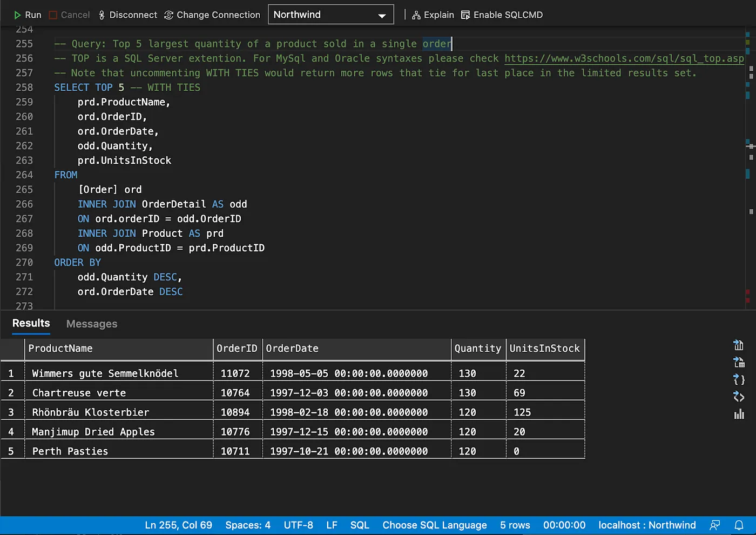Screen dimensions: 756x535
Task: Open feedback icon in status bar
Action: 715,525
